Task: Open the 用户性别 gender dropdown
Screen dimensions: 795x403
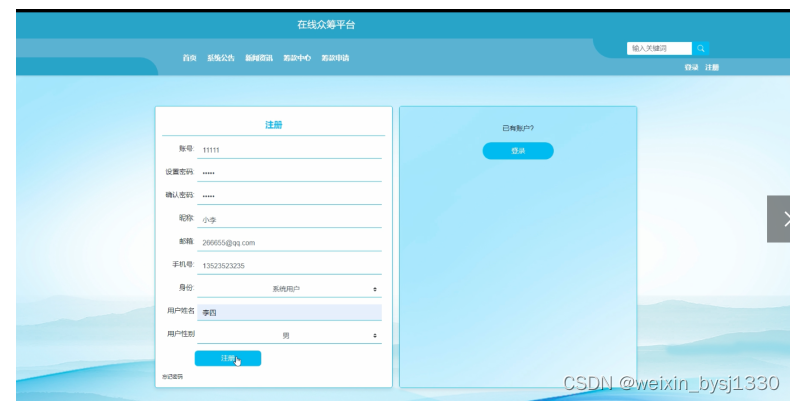Action: pyautogui.click(x=289, y=336)
